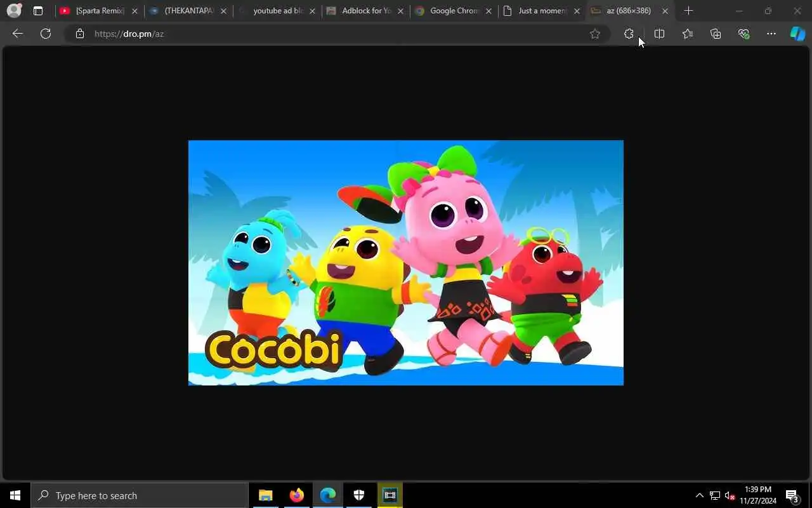812x508 pixels.
Task: Select Microsoft Edge taskbar icon
Action: click(327, 495)
